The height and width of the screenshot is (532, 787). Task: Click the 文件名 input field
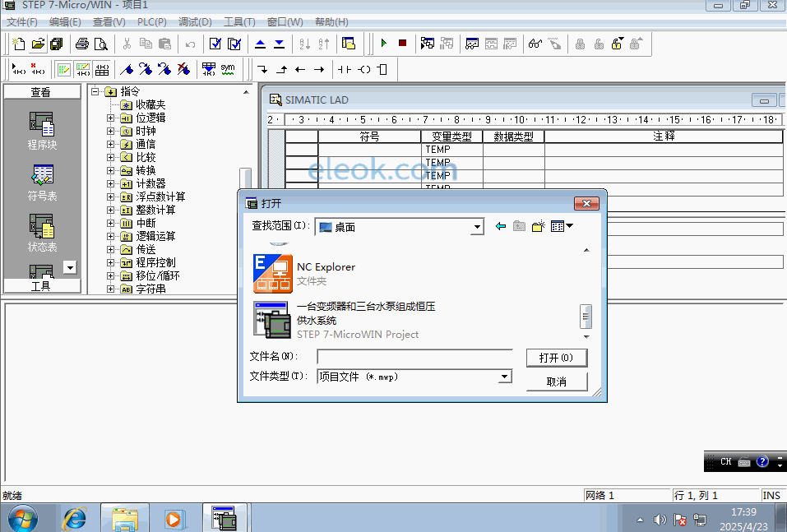click(x=414, y=357)
